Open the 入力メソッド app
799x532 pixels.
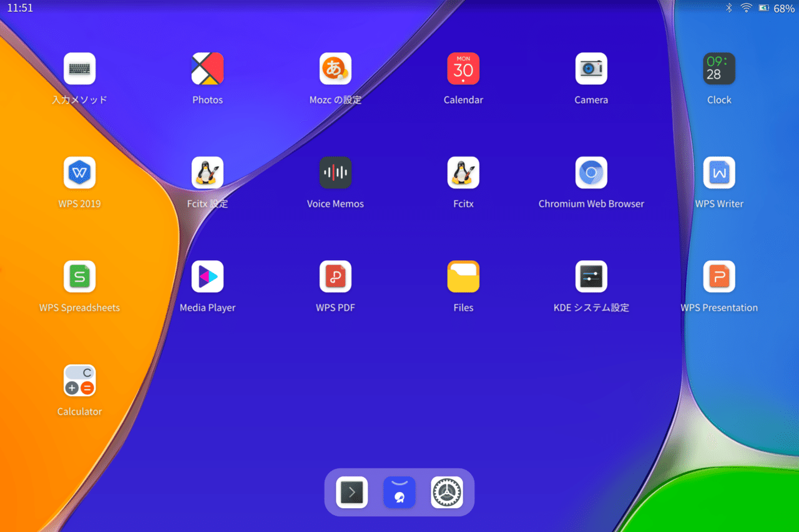pyautogui.click(x=79, y=69)
